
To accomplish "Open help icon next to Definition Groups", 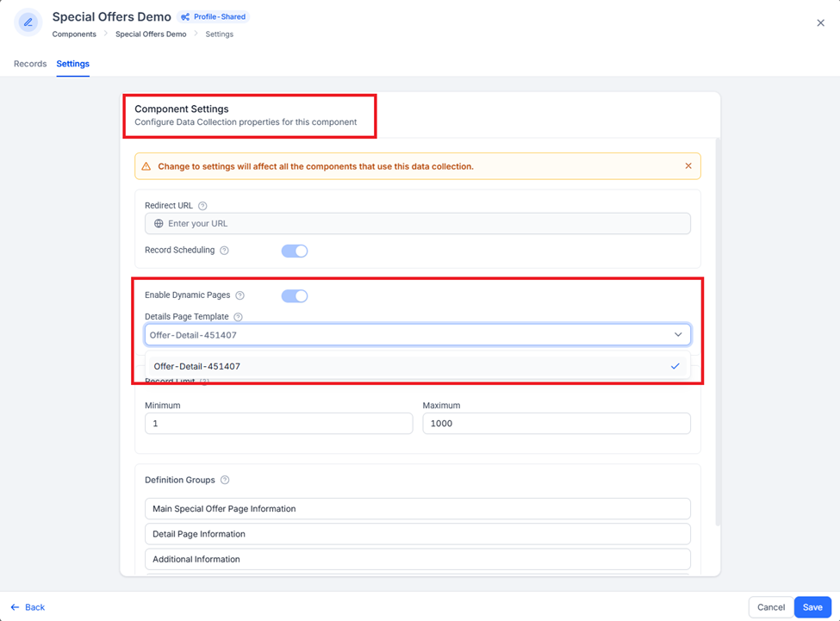I will [x=225, y=481].
